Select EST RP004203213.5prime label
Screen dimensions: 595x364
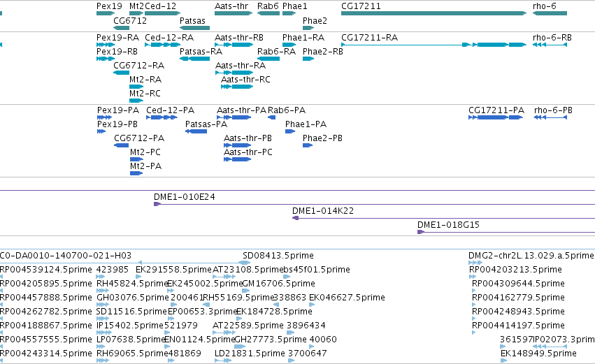click(x=516, y=270)
